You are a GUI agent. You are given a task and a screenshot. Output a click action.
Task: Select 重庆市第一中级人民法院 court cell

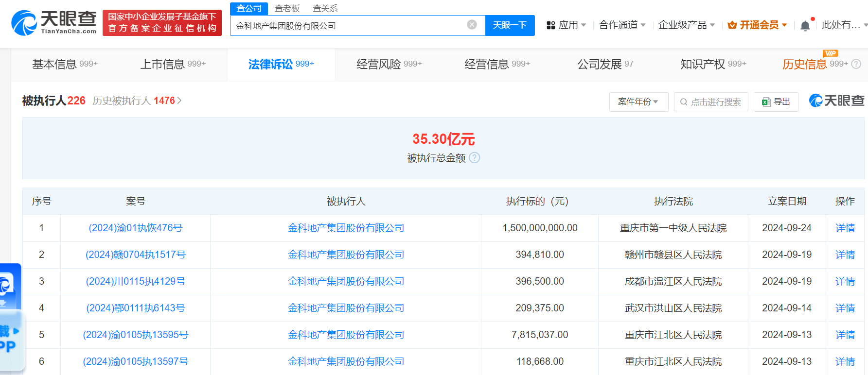point(673,228)
